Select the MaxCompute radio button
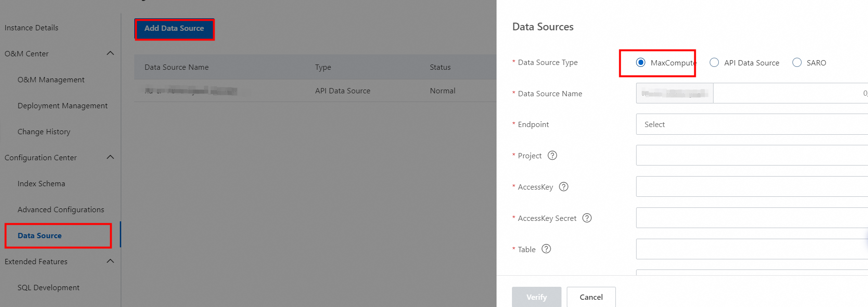 (640, 63)
